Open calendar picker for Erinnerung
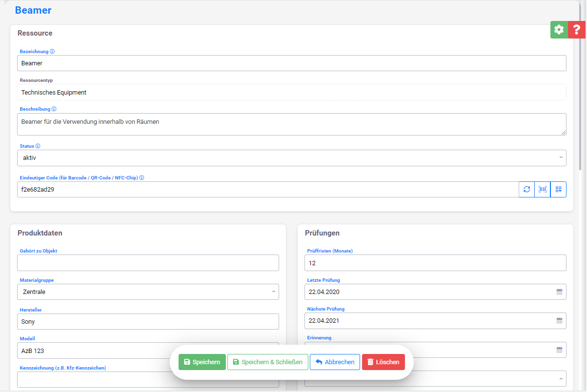 559,350
